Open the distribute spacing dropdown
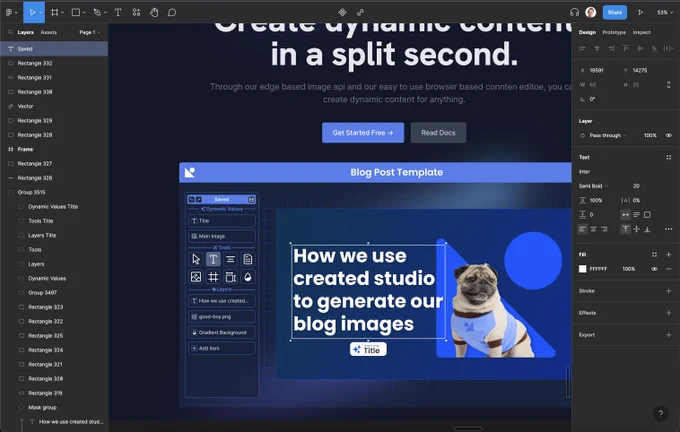The image size is (680, 432). point(669,49)
